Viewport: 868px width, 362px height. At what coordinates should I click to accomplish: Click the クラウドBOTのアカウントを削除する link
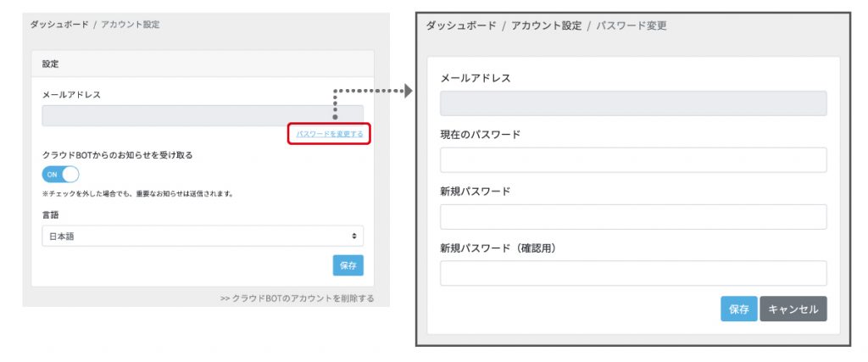point(297,298)
